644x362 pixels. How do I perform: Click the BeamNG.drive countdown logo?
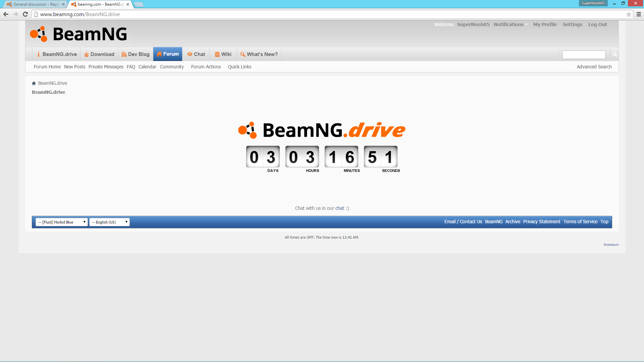click(322, 130)
